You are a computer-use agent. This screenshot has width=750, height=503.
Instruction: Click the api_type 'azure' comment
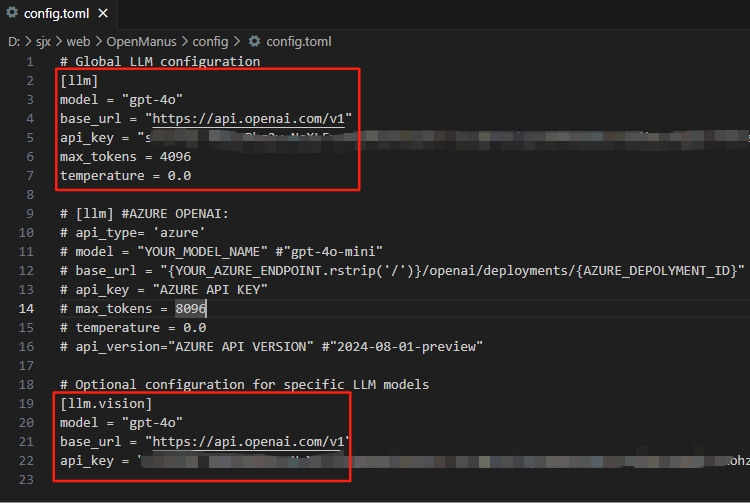click(132, 233)
